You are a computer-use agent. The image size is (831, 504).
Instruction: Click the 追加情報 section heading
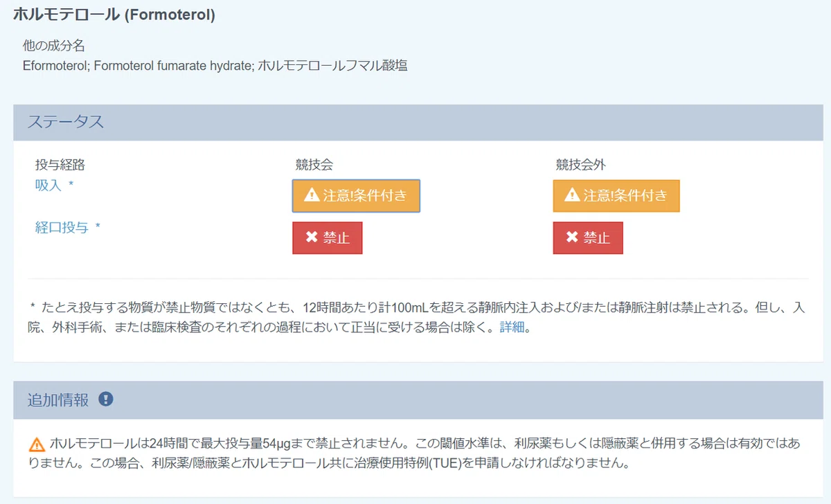tap(58, 399)
